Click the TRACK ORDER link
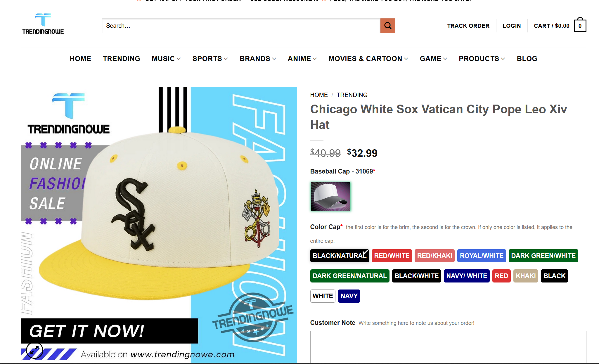This screenshot has height=364, width=599. tap(468, 26)
